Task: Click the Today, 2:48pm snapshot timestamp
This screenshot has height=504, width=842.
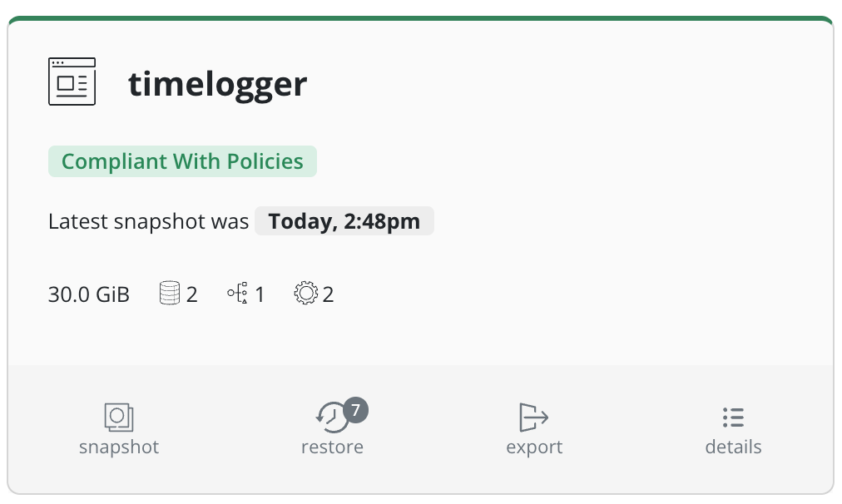Action: point(344,222)
